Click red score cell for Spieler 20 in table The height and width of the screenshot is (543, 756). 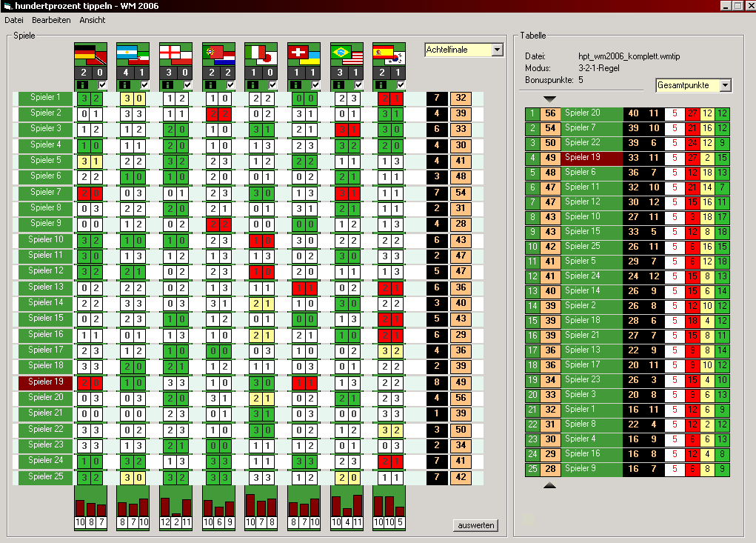click(692, 113)
